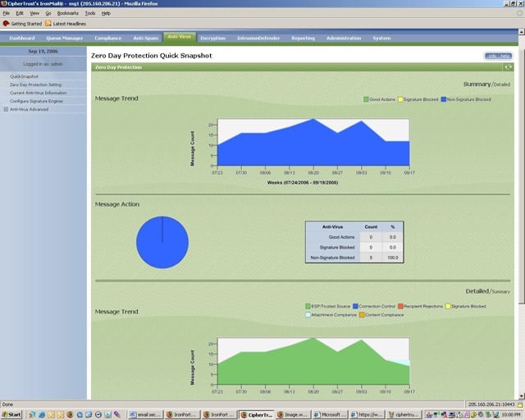Open the Go menu
Viewport: 525px width, 420px height.
pos(48,13)
